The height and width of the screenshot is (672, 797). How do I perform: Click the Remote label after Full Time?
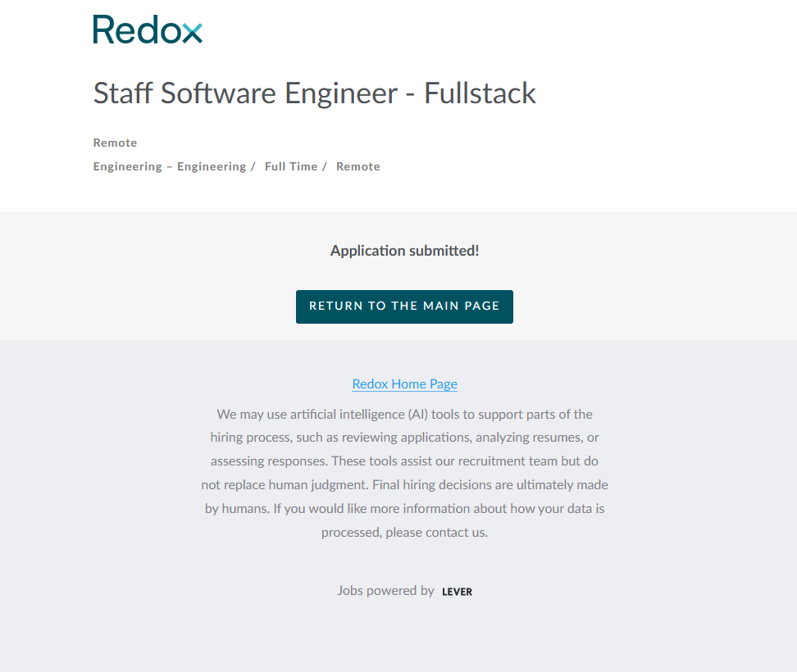(358, 166)
